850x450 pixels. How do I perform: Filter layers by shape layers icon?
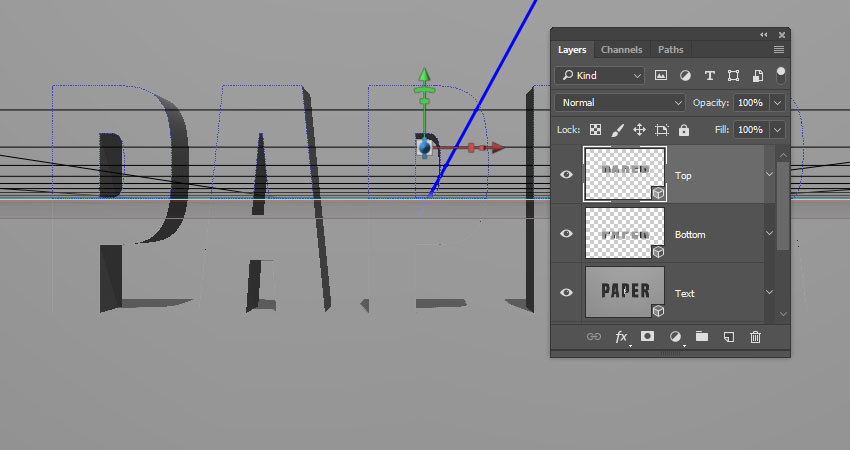(x=733, y=75)
